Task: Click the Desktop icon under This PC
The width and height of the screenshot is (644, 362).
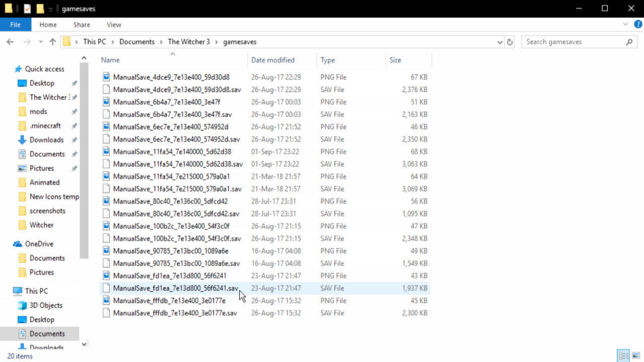Action: (x=22, y=319)
